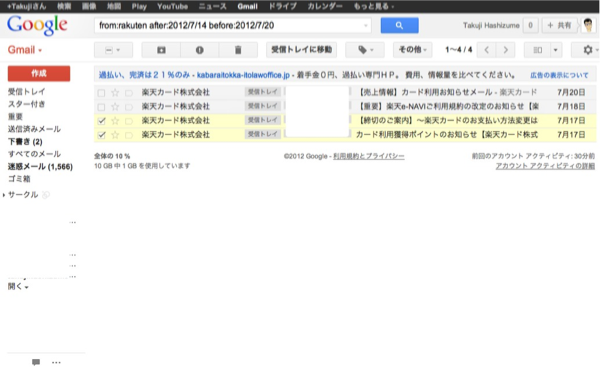Image resolution: width=600 pixels, height=368 pixels.
Task: Open 利用規約とプライバシー footer link
Action: tap(368, 156)
